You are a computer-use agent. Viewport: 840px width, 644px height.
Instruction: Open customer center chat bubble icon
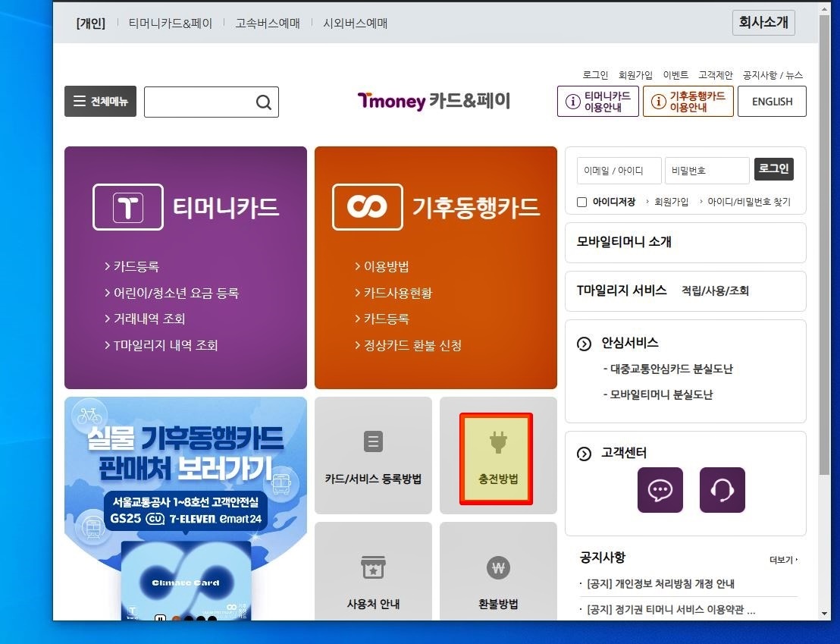(660, 489)
